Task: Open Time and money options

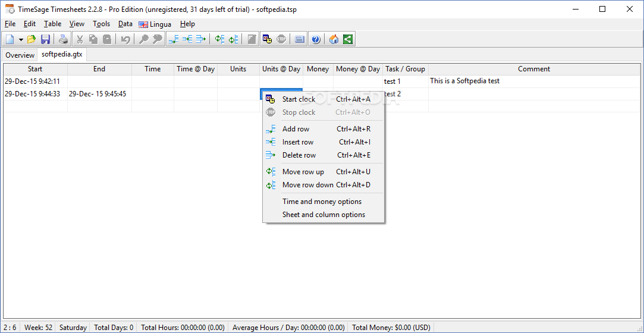Action: (323, 201)
